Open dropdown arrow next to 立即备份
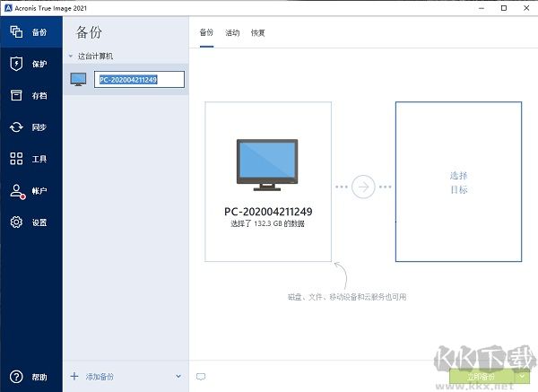This screenshot has width=538, height=392. (522, 377)
